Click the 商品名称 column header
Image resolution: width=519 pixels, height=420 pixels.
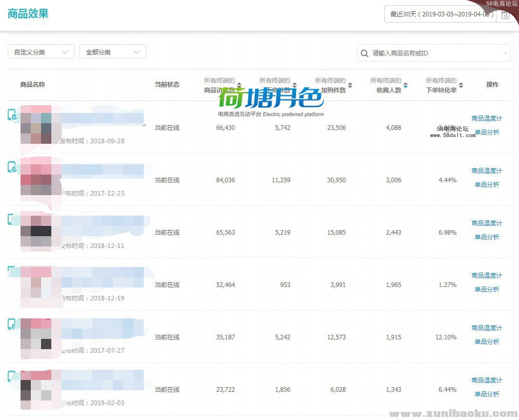click(33, 85)
